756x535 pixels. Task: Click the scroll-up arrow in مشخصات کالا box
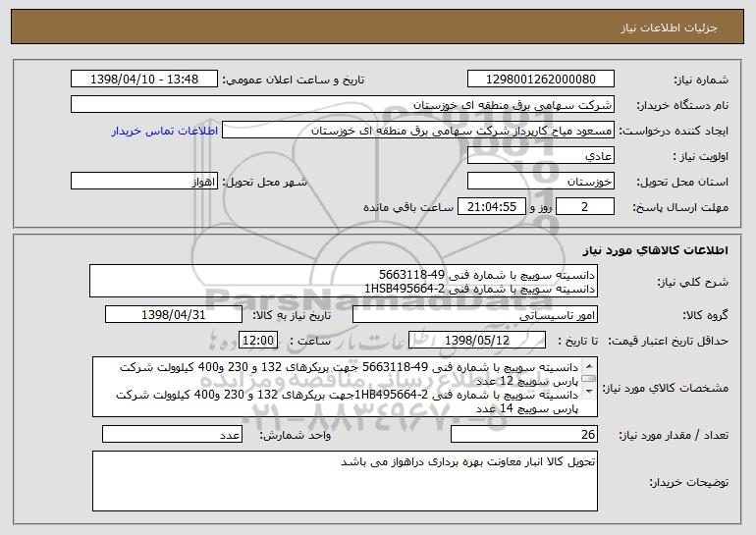click(588, 365)
